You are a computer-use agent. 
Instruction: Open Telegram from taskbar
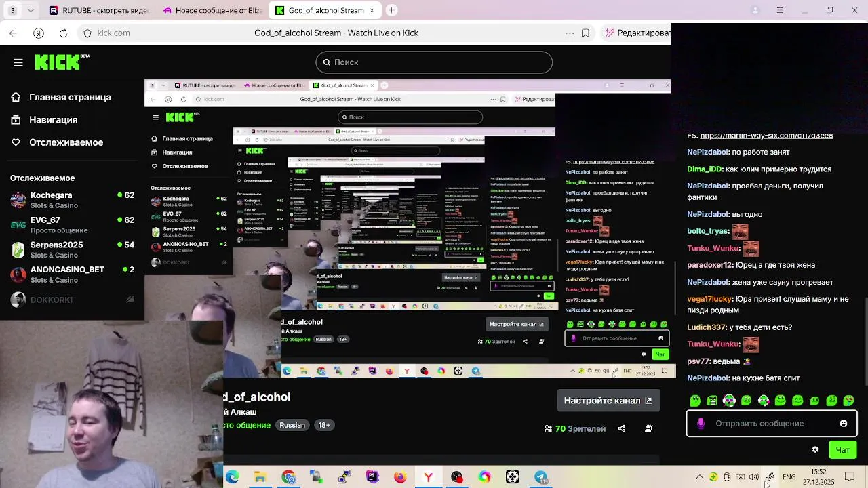click(x=540, y=477)
